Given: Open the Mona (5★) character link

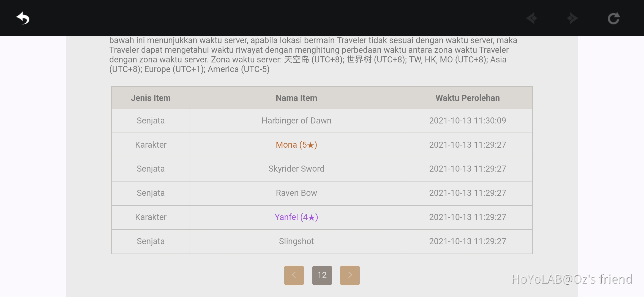Looking at the screenshot, I should point(296,145).
